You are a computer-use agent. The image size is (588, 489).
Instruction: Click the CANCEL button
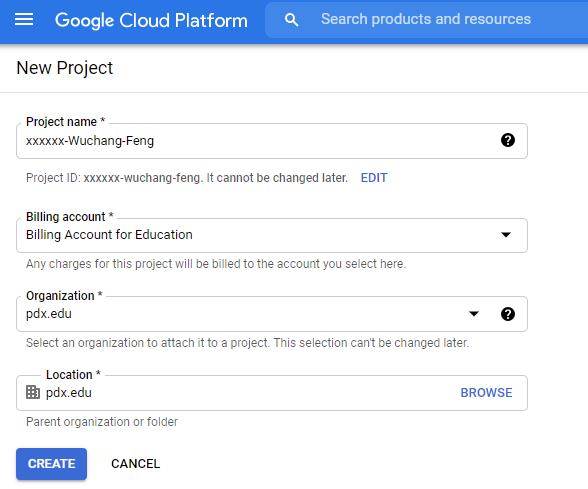[x=135, y=464]
